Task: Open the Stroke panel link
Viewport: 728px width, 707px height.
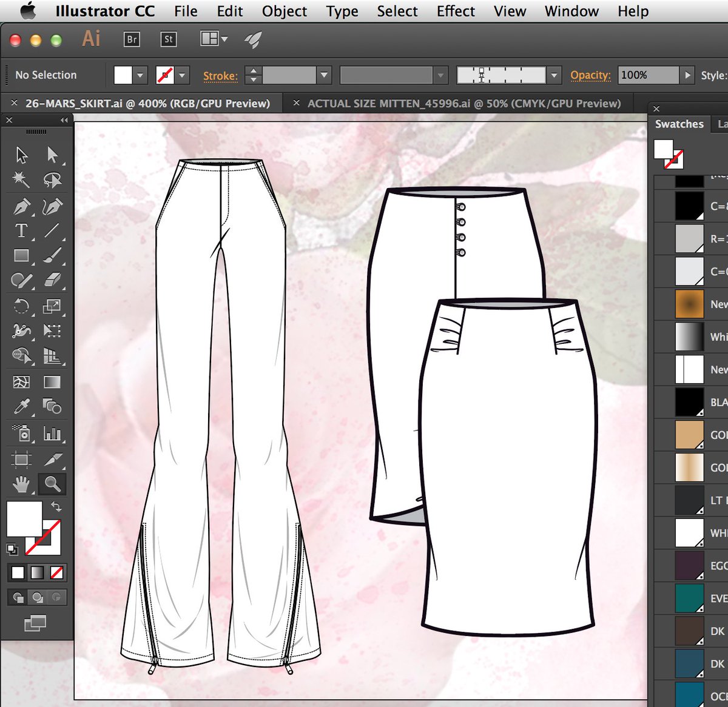Action: coord(220,76)
